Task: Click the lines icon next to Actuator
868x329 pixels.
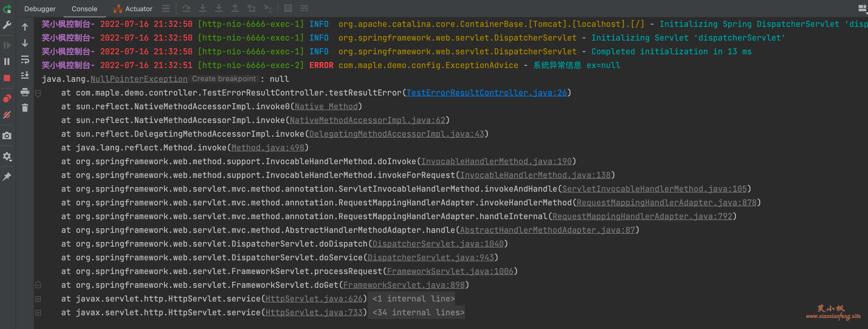Action: pos(166,8)
